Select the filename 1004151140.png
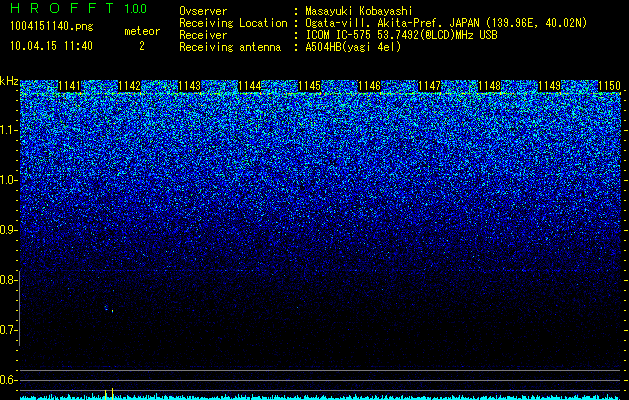 52,27
